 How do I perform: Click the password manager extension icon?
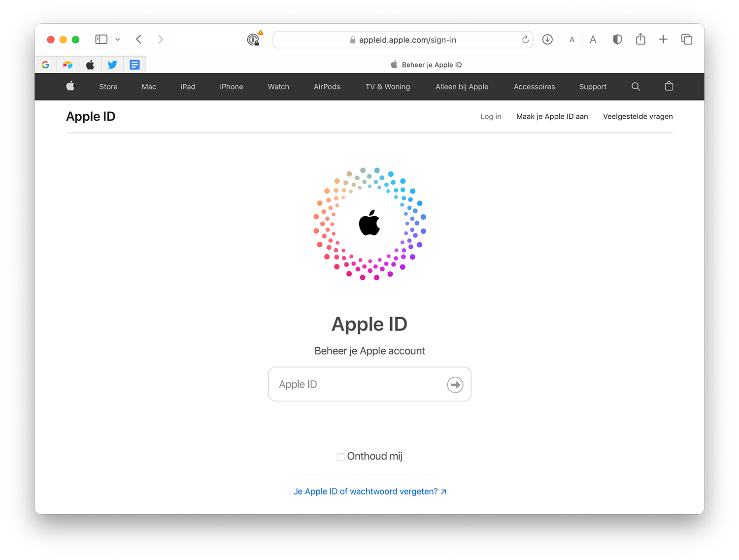click(253, 40)
